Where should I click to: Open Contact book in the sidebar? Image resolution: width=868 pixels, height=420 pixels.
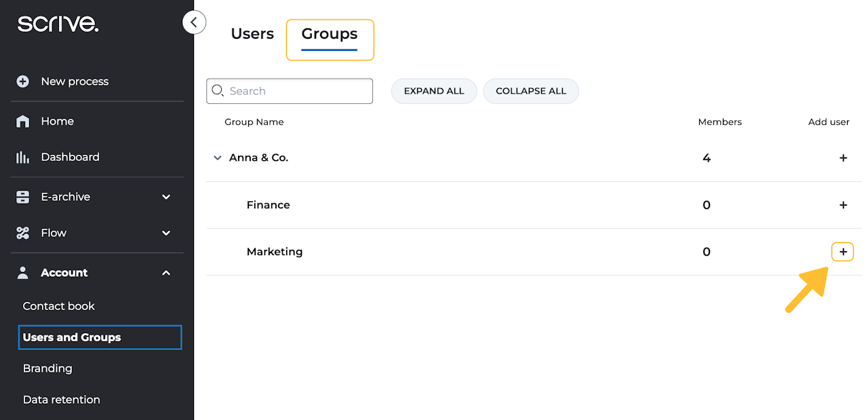click(59, 306)
